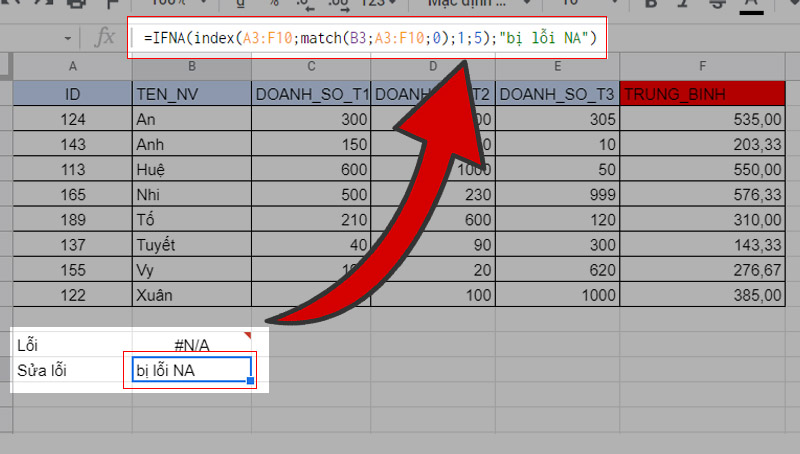Click the Lỗi label cell
Image resolution: width=800 pixels, height=454 pixels.
[70, 345]
